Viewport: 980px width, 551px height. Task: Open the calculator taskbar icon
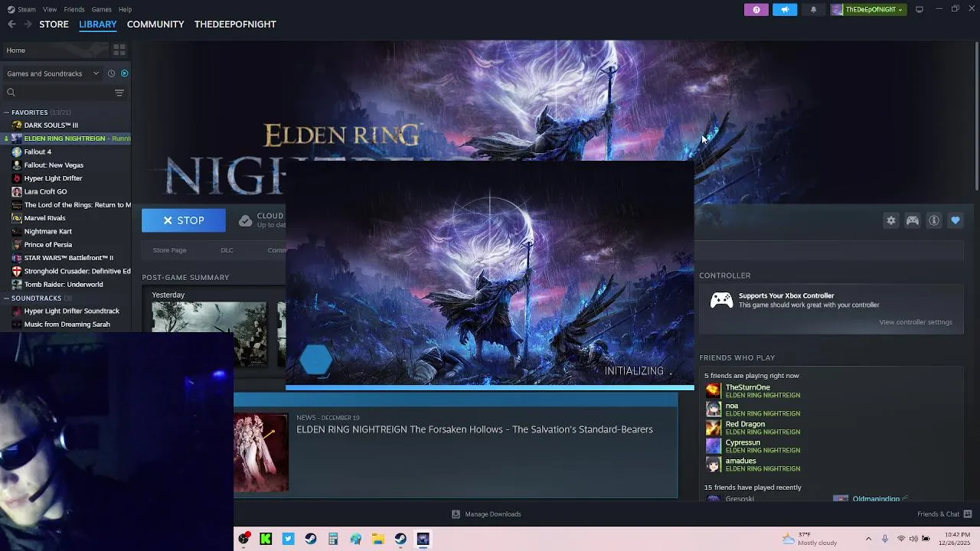333,539
